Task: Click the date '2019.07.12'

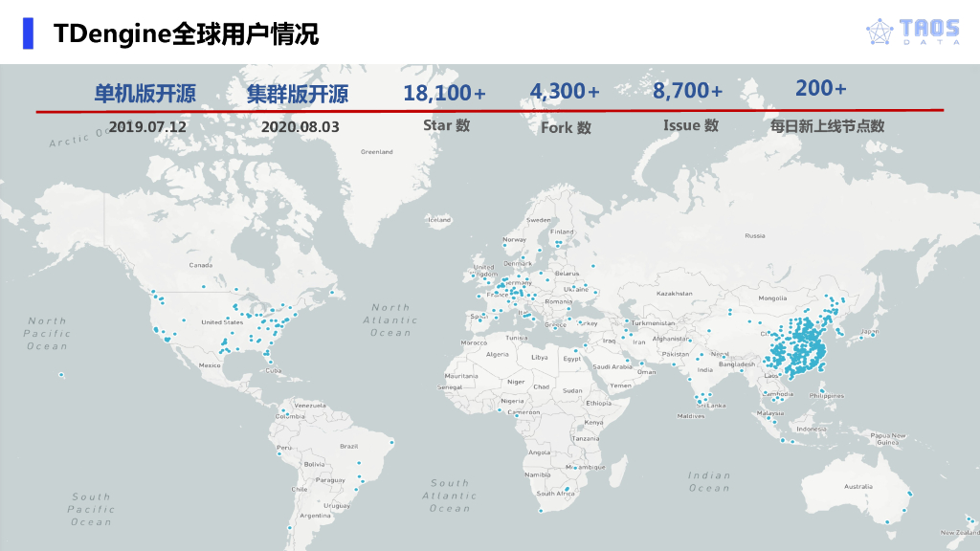Action: 147,127
